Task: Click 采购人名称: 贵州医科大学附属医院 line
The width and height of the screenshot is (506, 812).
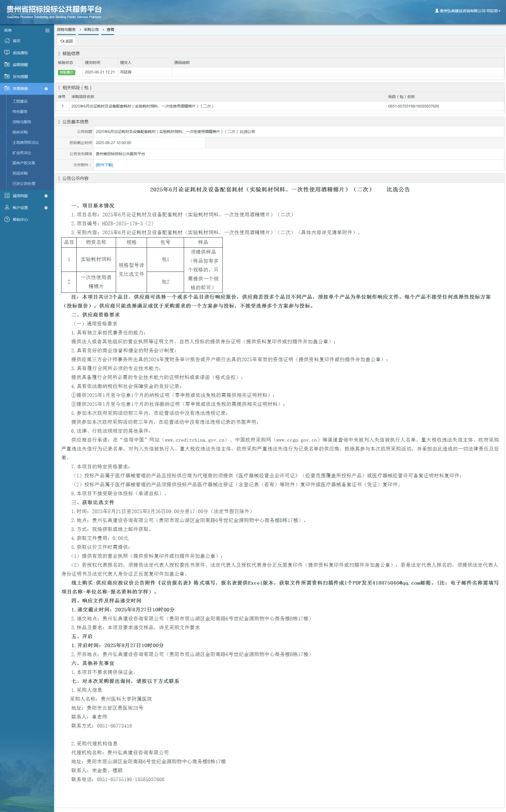Action: 111,699
